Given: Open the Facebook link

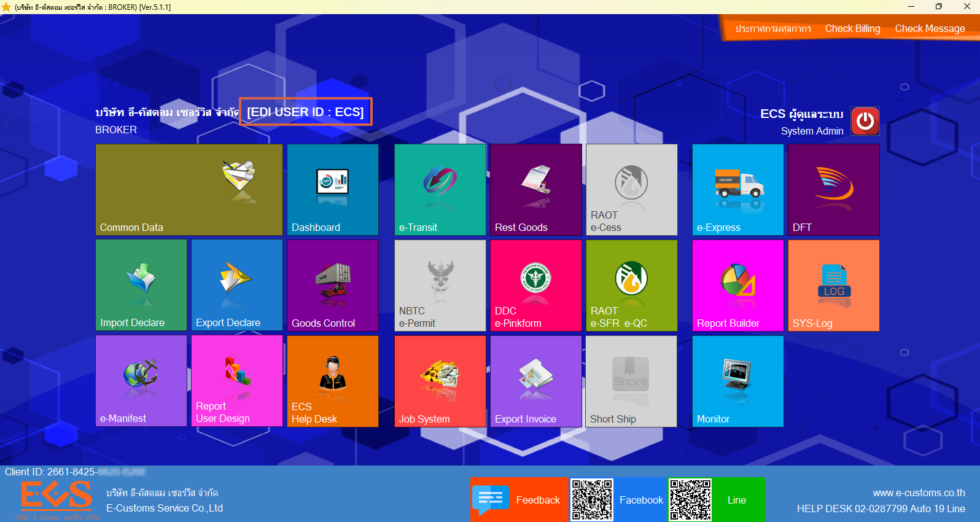Looking at the screenshot, I should coord(641,500).
